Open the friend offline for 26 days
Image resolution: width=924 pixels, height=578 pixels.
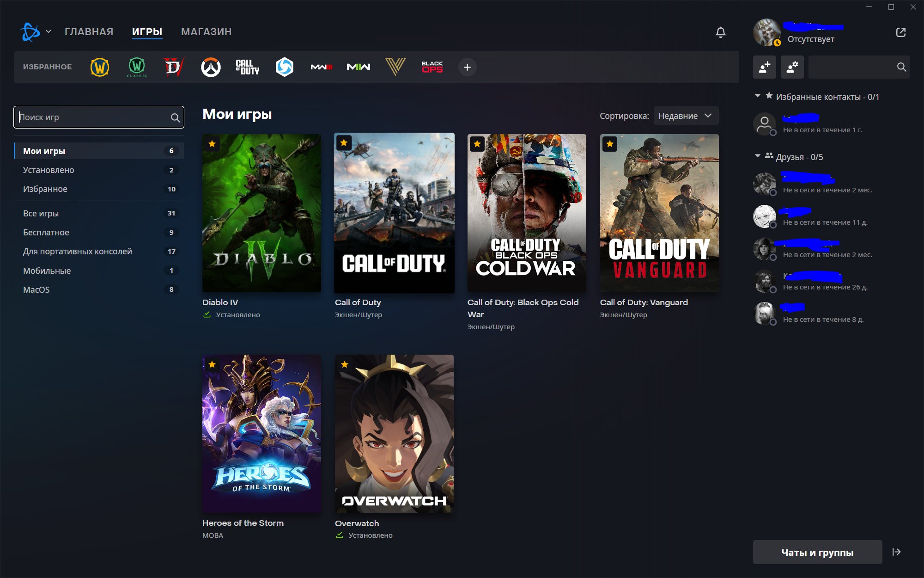tap(832, 281)
